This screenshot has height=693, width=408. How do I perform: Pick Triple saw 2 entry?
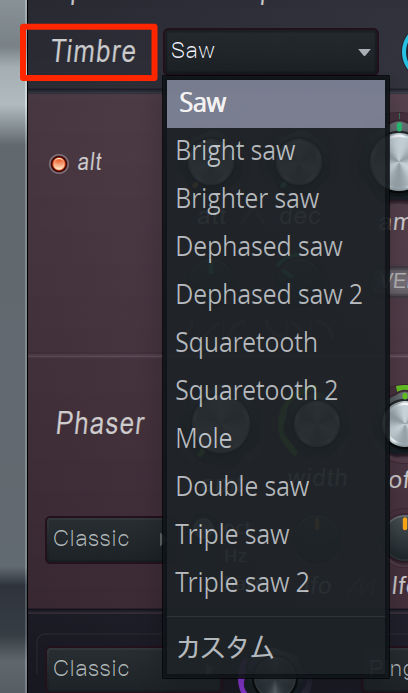pos(276,583)
